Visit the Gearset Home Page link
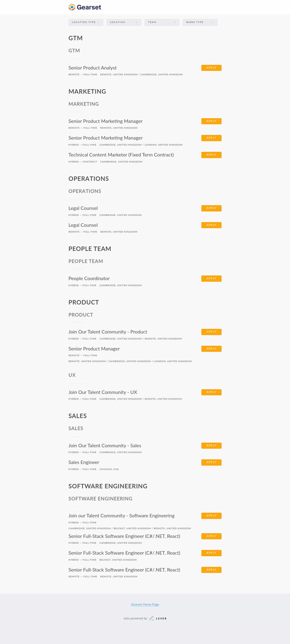The height and width of the screenshot is (644, 290). tap(145, 605)
